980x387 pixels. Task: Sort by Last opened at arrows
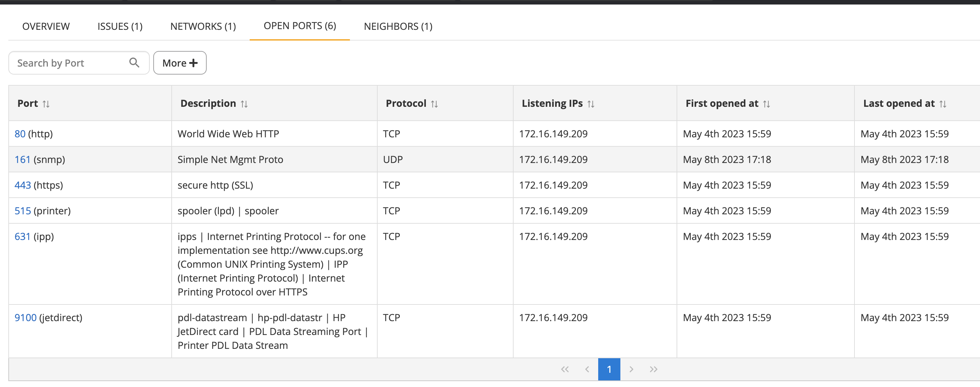click(x=942, y=104)
